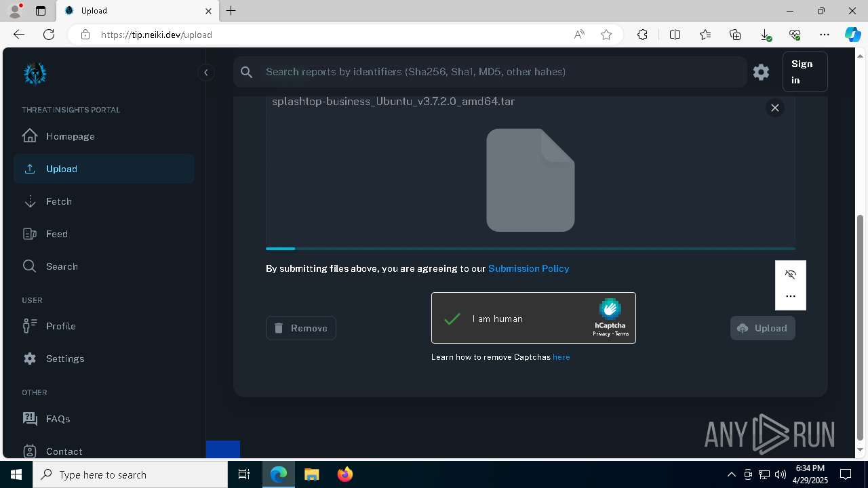The image size is (868, 488).
Task: Go to the Fetch page
Action: [x=104, y=201]
